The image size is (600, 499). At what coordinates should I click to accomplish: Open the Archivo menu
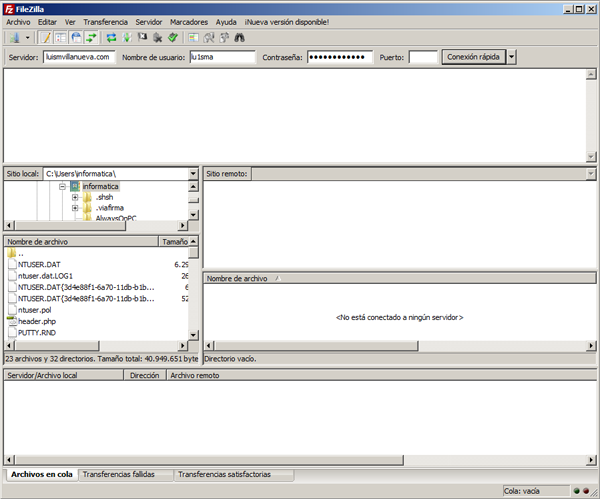18,22
